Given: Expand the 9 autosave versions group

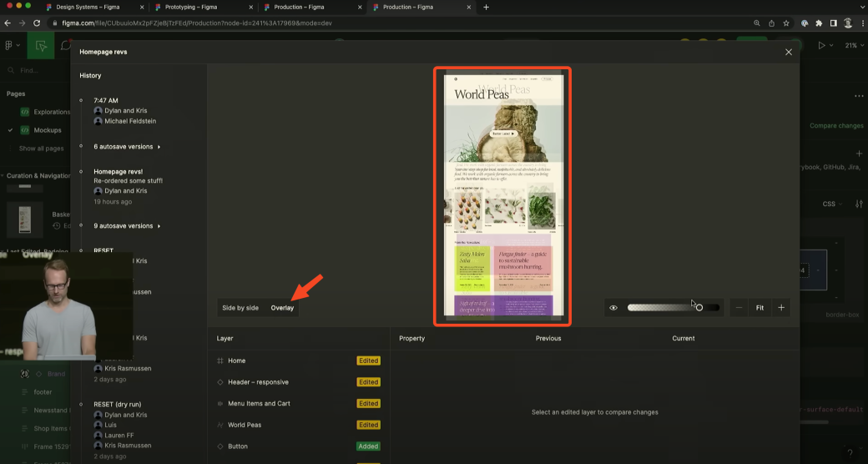Looking at the screenshot, I should [127, 226].
